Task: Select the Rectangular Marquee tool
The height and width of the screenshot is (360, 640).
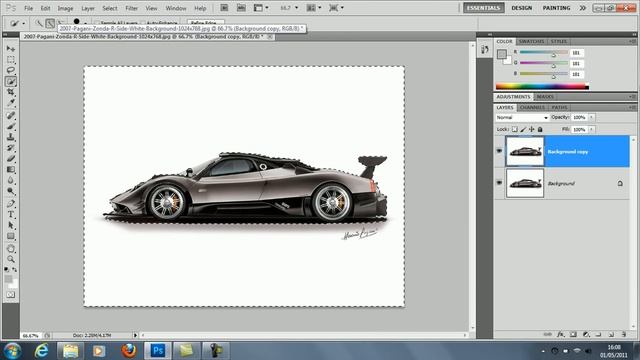Action: click(x=11, y=60)
